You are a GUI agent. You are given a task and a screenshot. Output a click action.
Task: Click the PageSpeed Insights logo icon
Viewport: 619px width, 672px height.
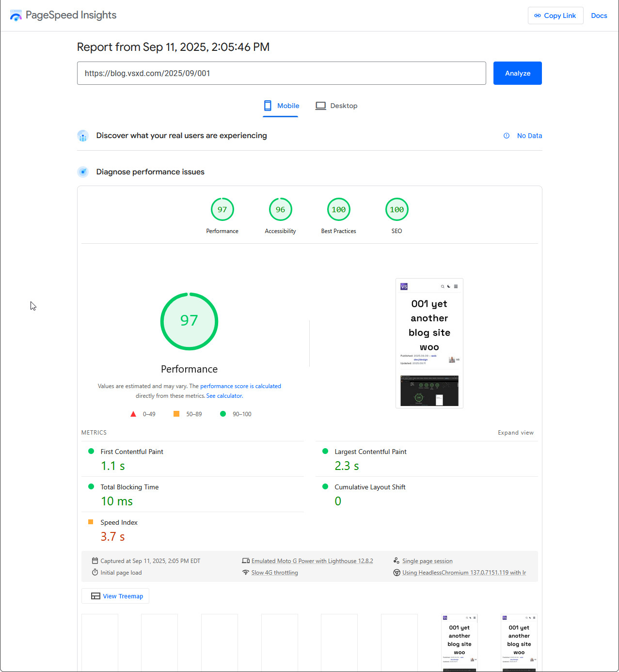pyautogui.click(x=16, y=16)
